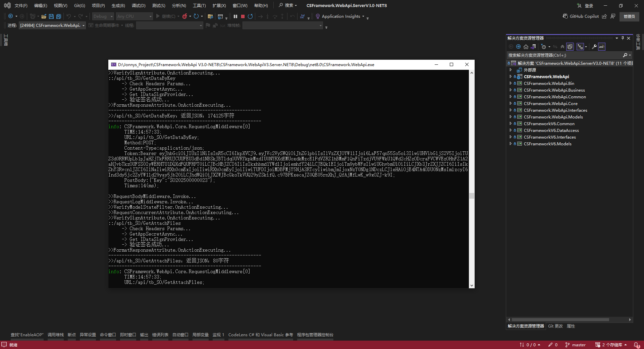644x349 pixels.
Task: Open the 调试(D) menu
Action: pos(139,5)
